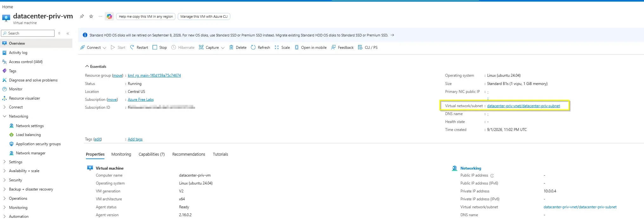
Task: Collapse the Essentials section
Action: tap(96, 67)
